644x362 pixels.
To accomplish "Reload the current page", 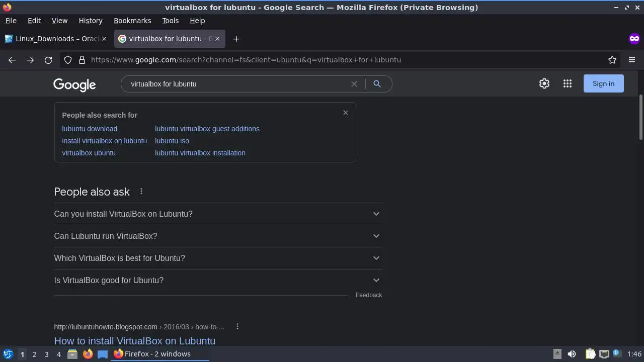I will (x=48, y=60).
